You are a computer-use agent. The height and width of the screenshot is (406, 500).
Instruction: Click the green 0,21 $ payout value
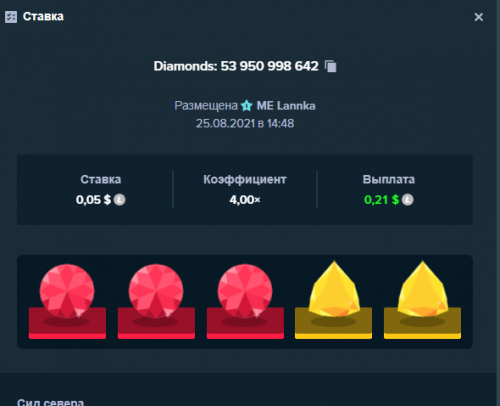(x=381, y=200)
